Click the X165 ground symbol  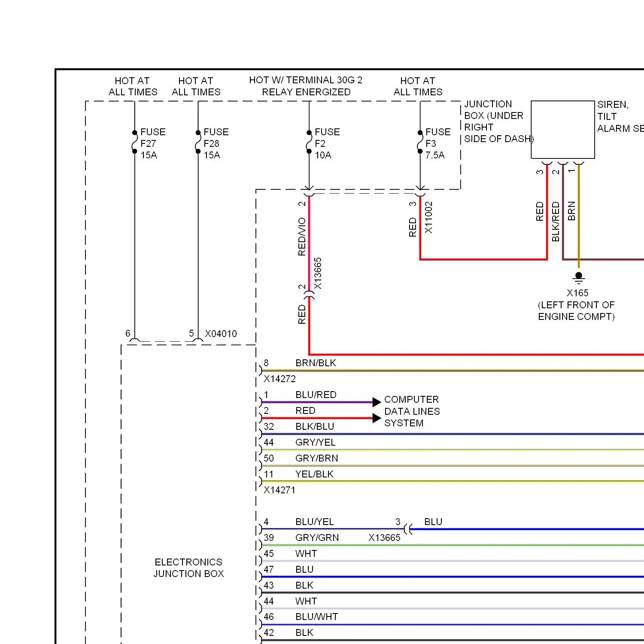579,278
